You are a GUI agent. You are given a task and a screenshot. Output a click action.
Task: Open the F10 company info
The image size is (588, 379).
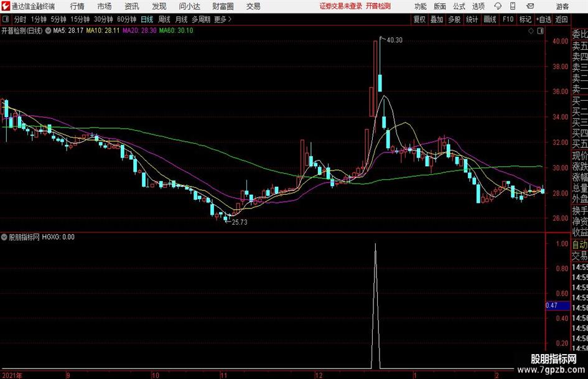tap(508, 19)
